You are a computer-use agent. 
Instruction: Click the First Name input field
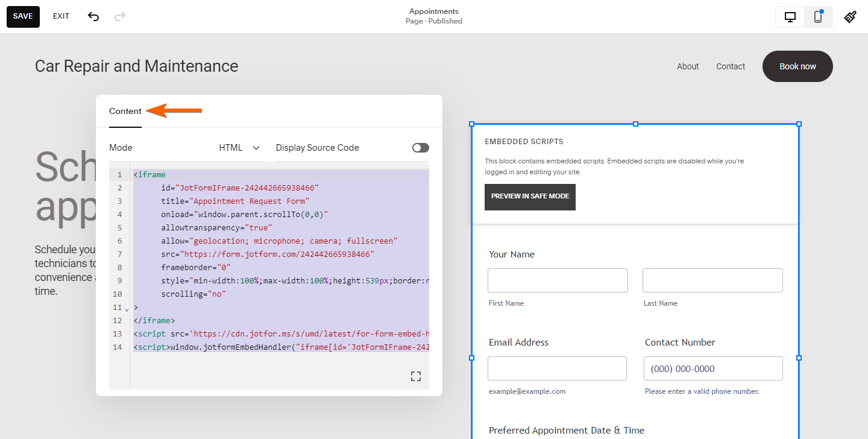(x=558, y=280)
